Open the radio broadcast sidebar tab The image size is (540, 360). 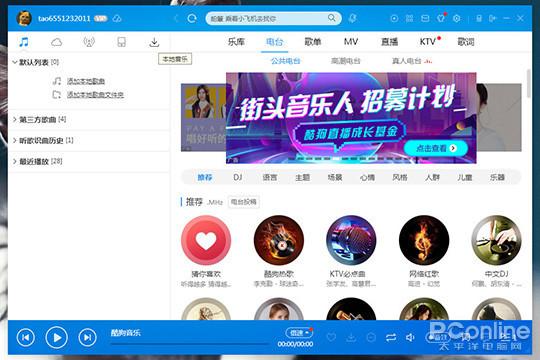[x=89, y=42]
